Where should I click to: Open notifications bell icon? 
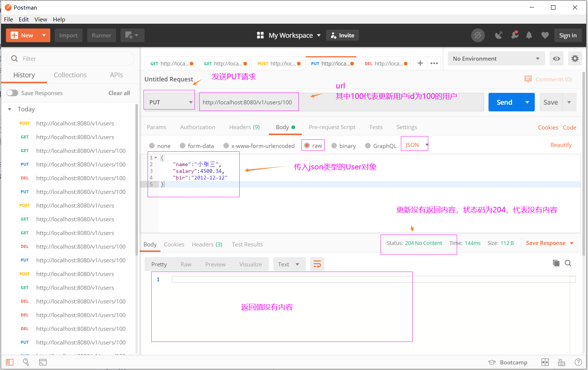pos(529,35)
